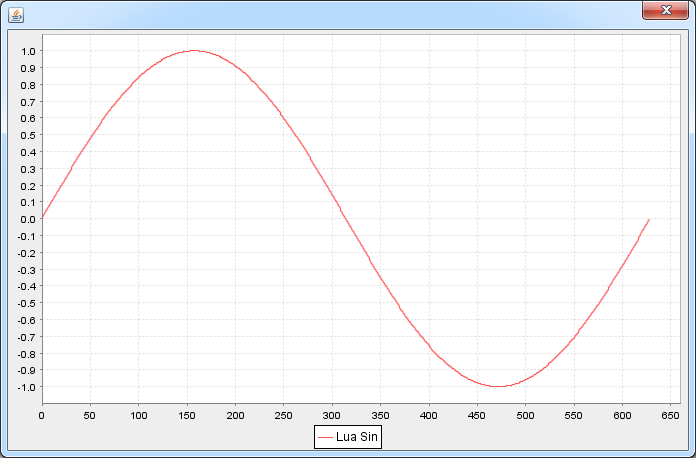Image resolution: width=696 pixels, height=458 pixels.
Task: Click the -1.0 y-axis label
Action: coord(26,387)
